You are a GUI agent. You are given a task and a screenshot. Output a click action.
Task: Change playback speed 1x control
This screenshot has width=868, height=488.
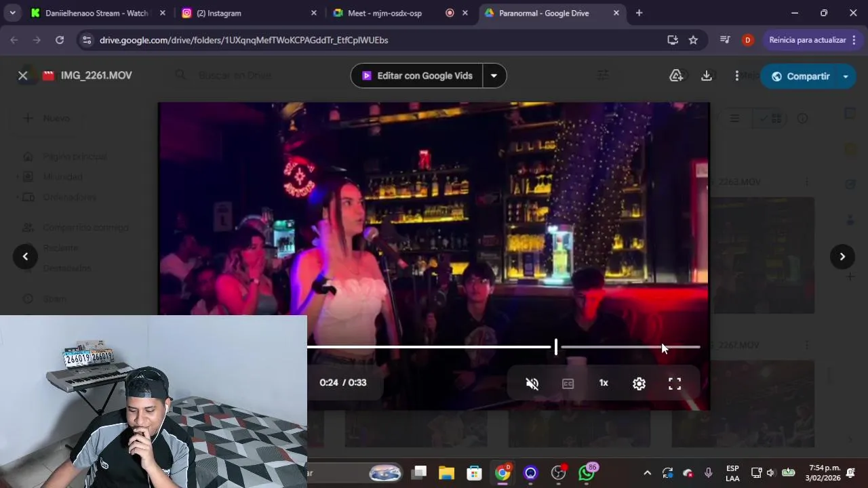pos(604,383)
